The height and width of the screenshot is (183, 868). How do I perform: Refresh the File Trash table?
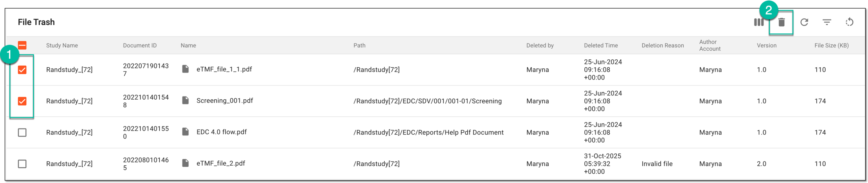(x=804, y=22)
